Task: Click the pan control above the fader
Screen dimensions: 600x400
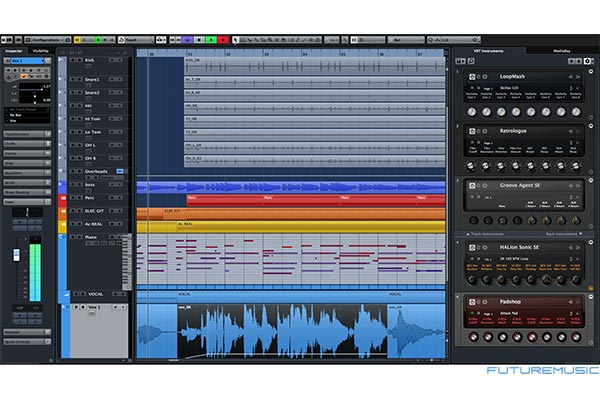Action: click(x=27, y=212)
